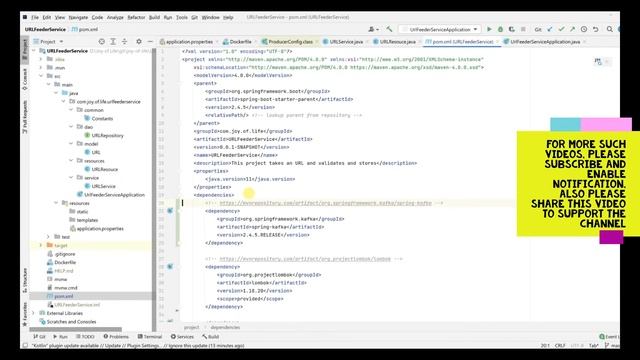Viewport: 640px width, 360px height.
Task: Click gutter bean icon beside spring-kafka dependency
Action: [170, 211]
